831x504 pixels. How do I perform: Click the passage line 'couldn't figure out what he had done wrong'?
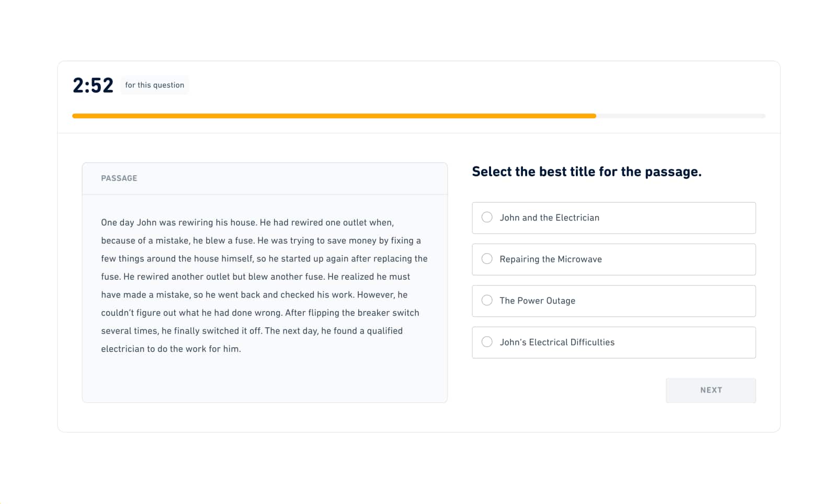pos(260,313)
